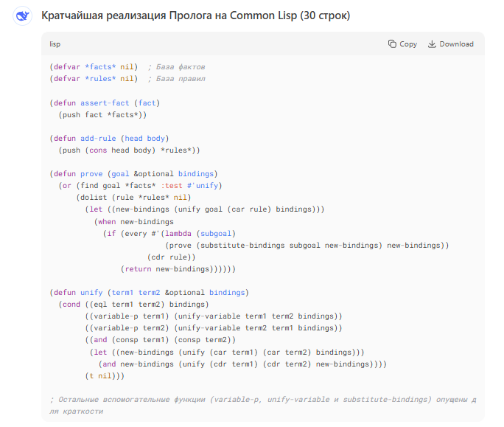Image resolution: width=504 pixels, height=427 pixels.
Task: Click '((variable-p term2) (unify-variable term2 ...'
Action: point(214,328)
